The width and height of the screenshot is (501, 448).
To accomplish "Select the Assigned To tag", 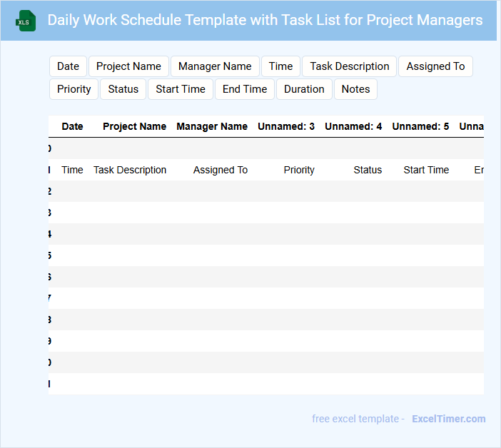I will click(x=435, y=66).
